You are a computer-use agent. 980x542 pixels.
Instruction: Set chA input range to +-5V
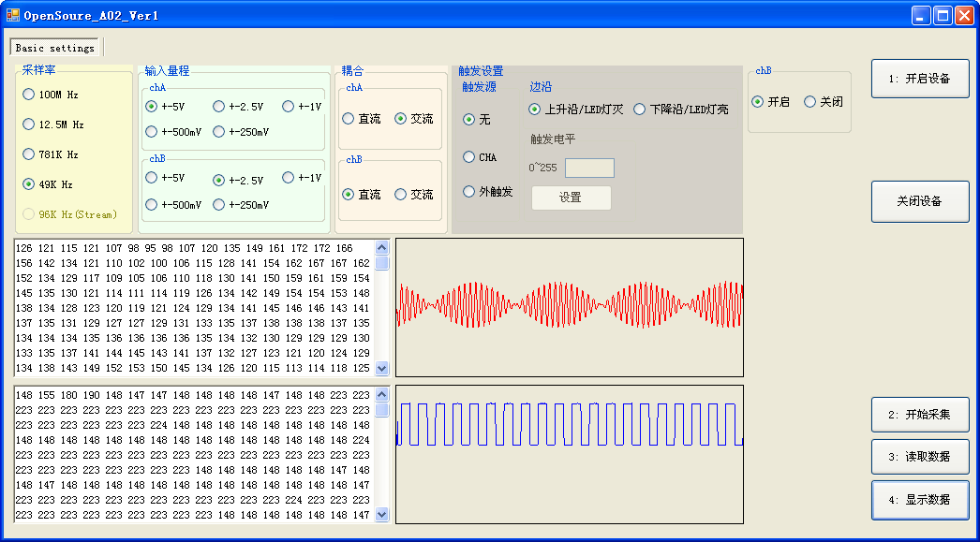165,107
